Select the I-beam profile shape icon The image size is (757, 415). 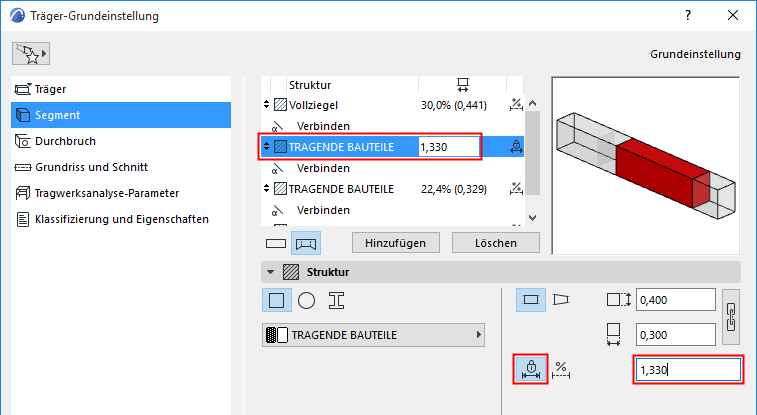(x=337, y=300)
